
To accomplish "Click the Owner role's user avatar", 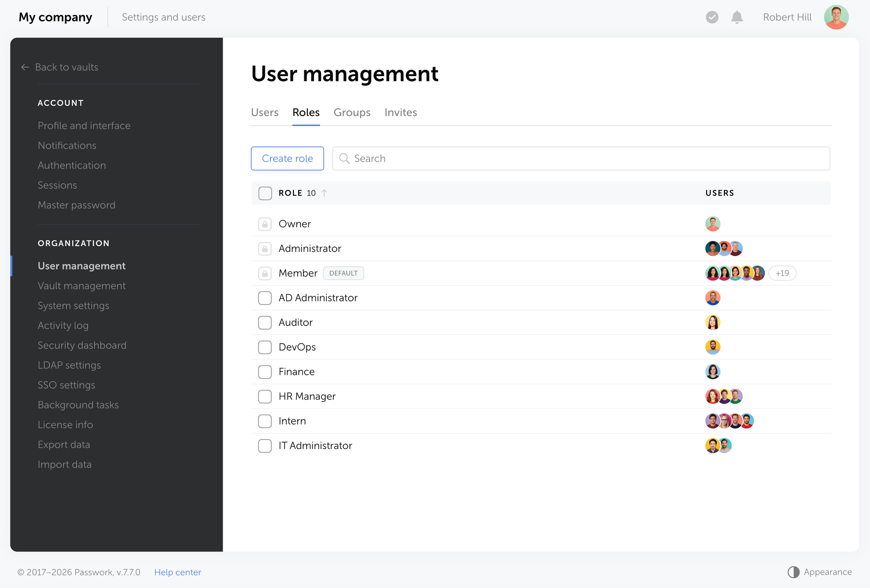I will tap(713, 224).
